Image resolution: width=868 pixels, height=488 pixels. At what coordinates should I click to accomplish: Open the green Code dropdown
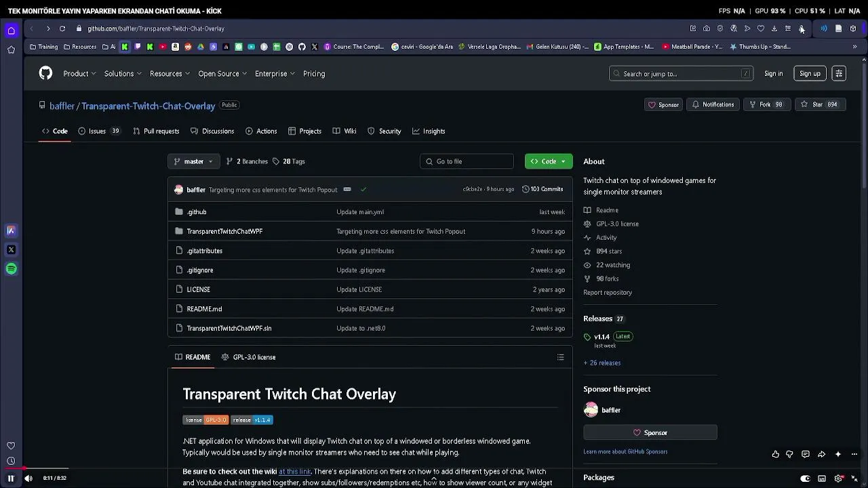549,161
